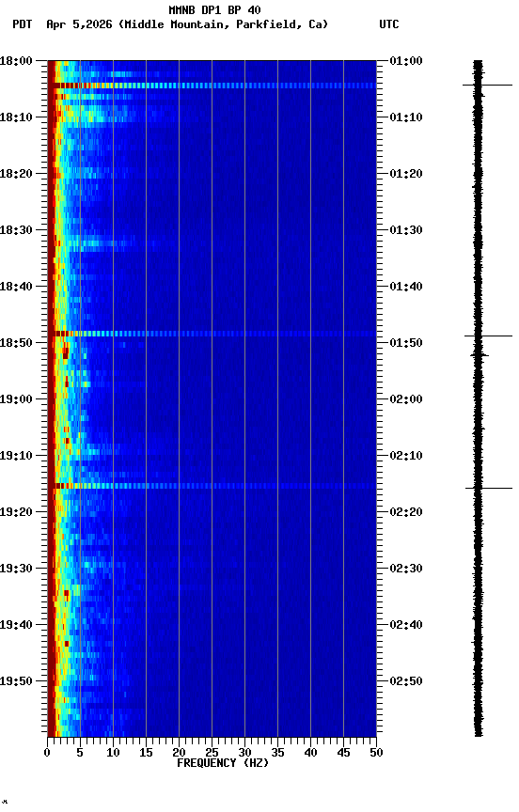
Task: Click the '18:20' PDT time label
Action: pos(16,174)
